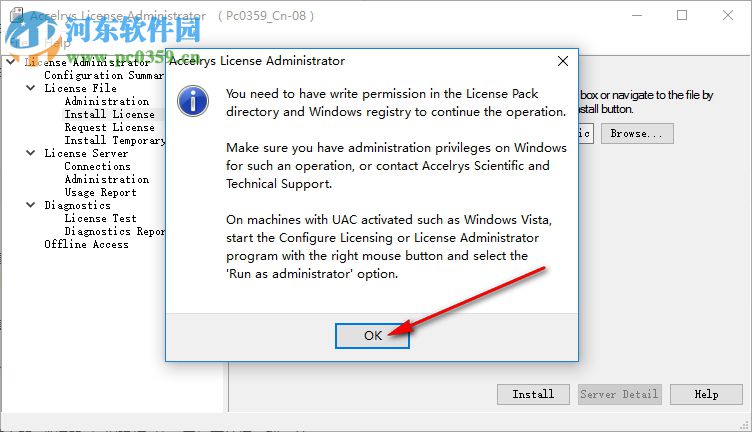Viewport: 752px width, 432px height.
Task: Click the Browse... button
Action: tap(636, 133)
